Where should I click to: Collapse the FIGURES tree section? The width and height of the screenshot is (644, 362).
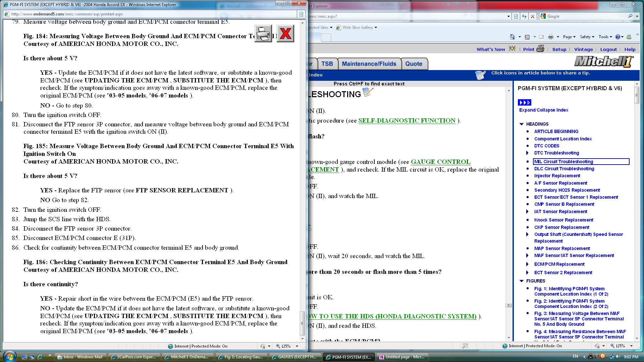tap(522, 281)
